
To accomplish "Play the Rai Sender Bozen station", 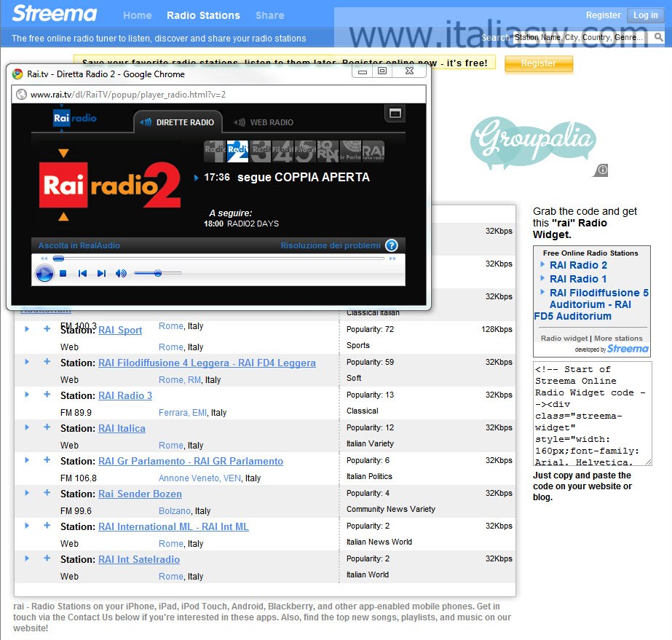I will point(27,493).
